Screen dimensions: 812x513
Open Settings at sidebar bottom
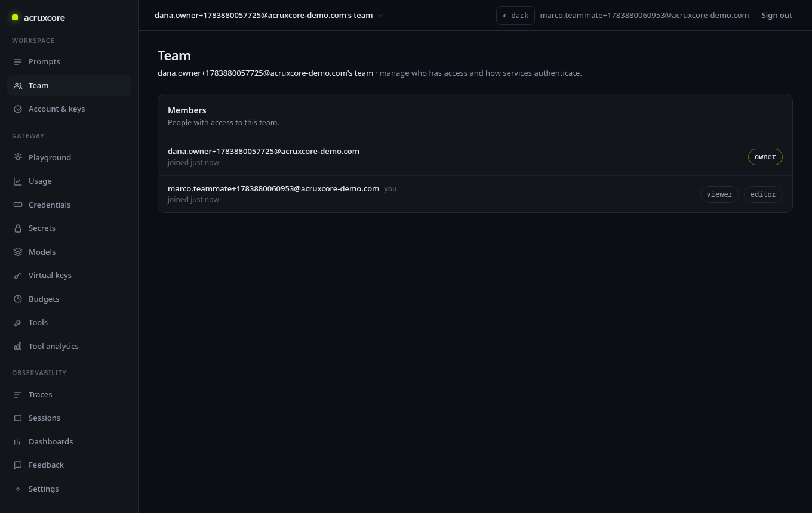[69, 489]
